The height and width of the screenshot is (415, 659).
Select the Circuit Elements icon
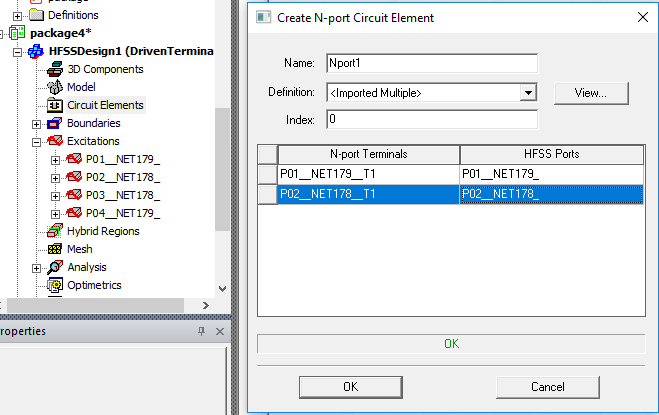[x=56, y=105]
